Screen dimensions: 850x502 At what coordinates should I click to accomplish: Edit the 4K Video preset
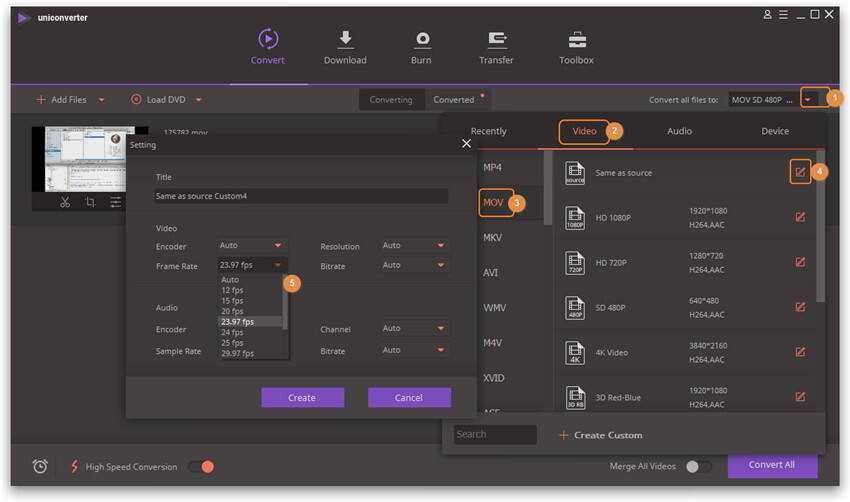point(800,352)
